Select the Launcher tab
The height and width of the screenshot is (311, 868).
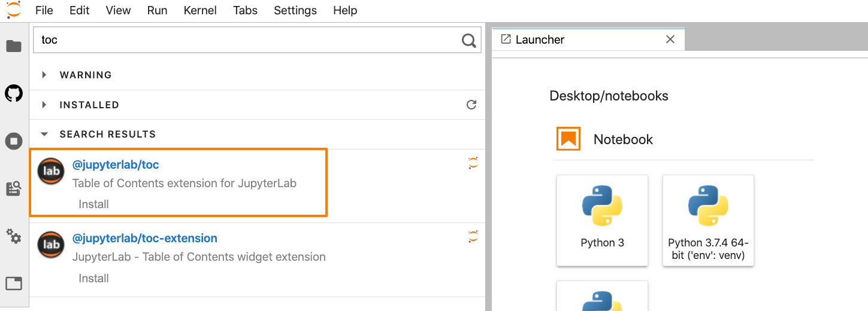pyautogui.click(x=540, y=39)
